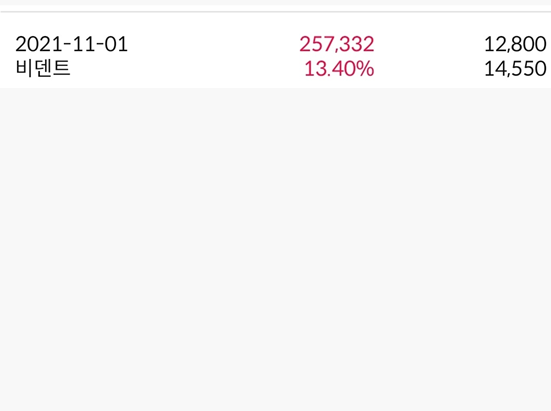Click the last character 트 of 비덴트
The image size is (551, 411).
[x=61, y=68]
